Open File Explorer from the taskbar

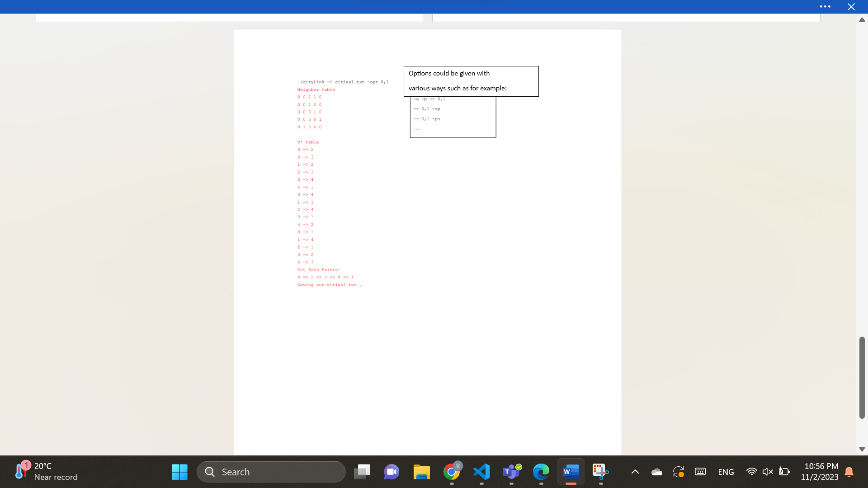click(x=421, y=471)
